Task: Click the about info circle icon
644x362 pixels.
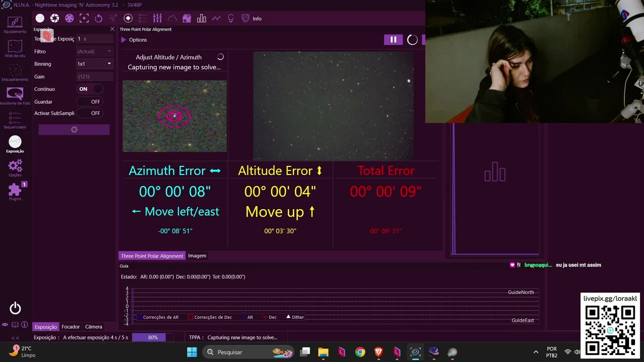Action: (25, 325)
